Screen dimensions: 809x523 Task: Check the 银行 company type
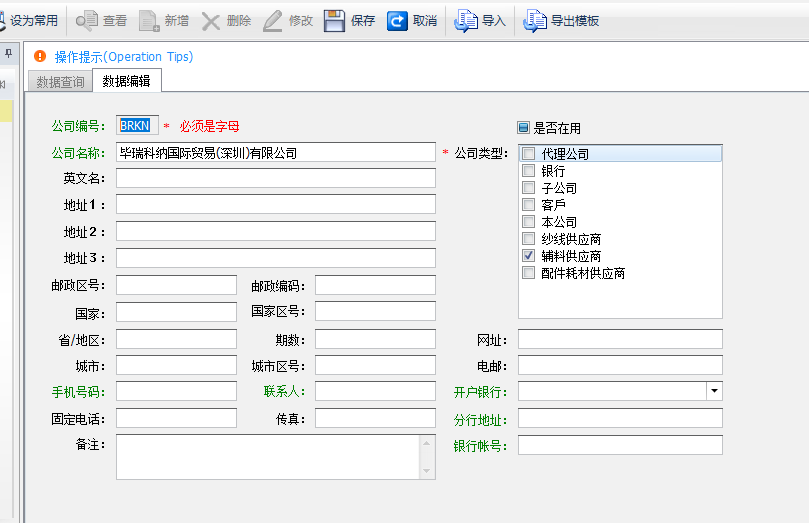point(528,170)
